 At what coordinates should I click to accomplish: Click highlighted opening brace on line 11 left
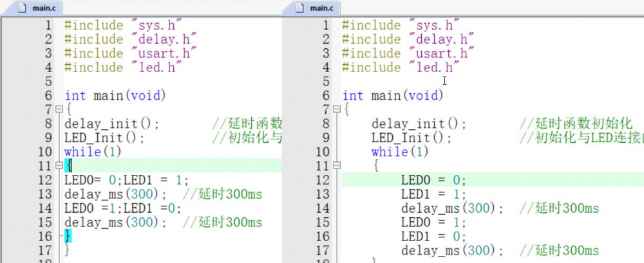click(x=68, y=166)
